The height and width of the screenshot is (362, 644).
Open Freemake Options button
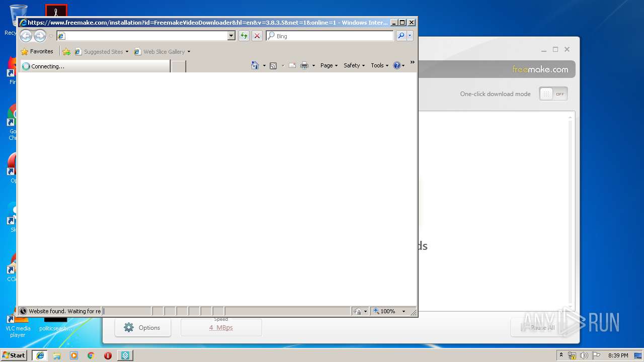click(x=143, y=327)
